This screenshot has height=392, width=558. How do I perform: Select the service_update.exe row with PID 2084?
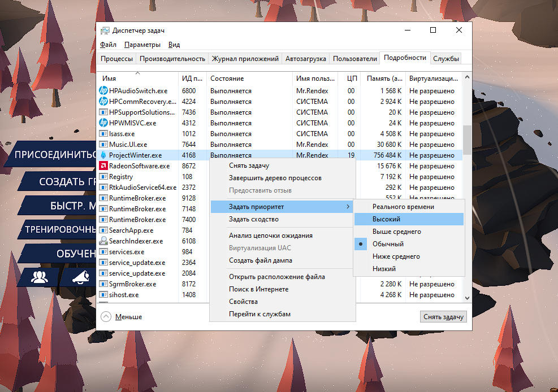point(153,273)
